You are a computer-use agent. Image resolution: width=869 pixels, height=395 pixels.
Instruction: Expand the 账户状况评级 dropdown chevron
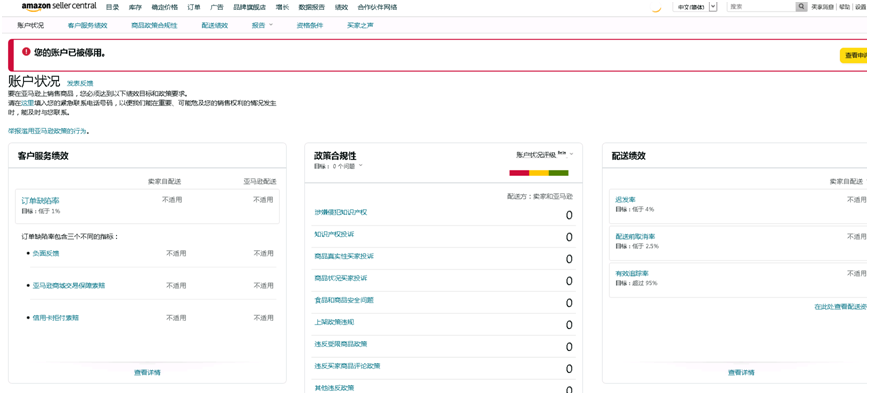pyautogui.click(x=571, y=155)
